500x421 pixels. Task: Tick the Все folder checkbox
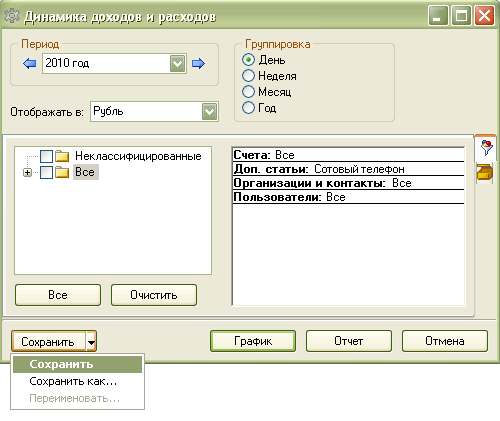(x=46, y=172)
